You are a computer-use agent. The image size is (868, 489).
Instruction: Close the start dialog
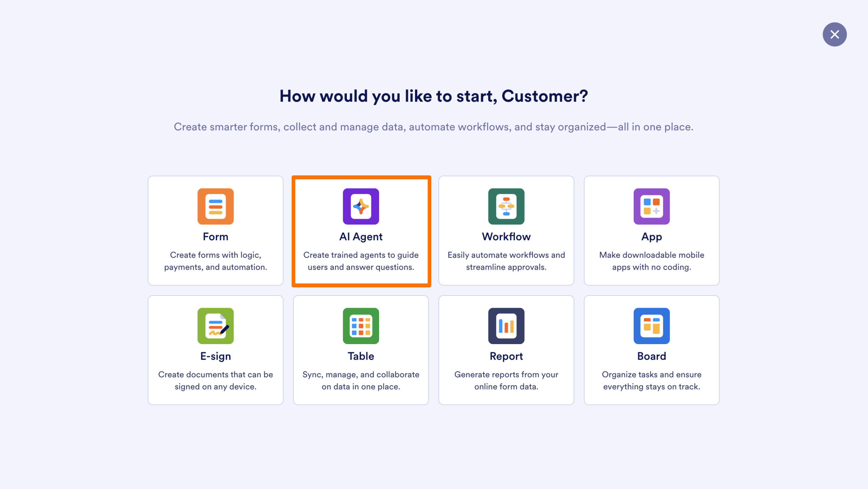click(x=834, y=34)
